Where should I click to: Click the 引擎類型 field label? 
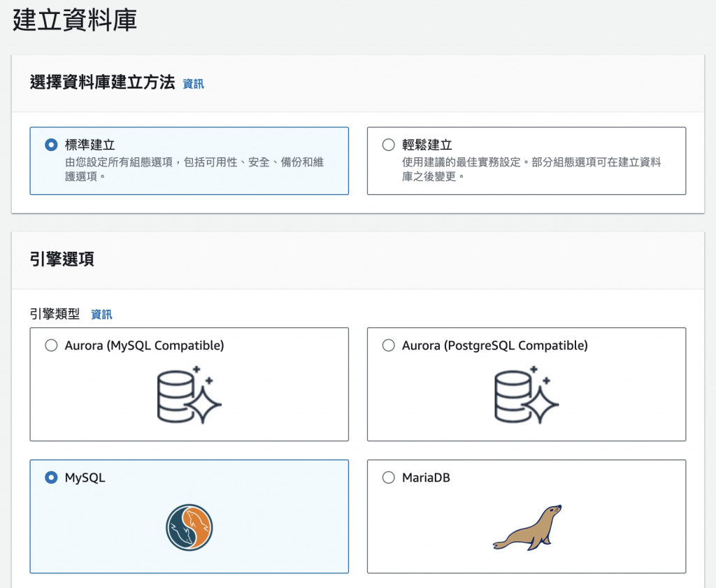click(x=55, y=314)
